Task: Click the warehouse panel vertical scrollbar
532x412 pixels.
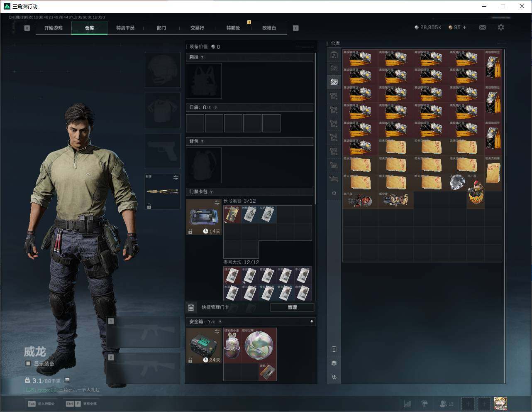Action: pyautogui.click(x=505, y=216)
